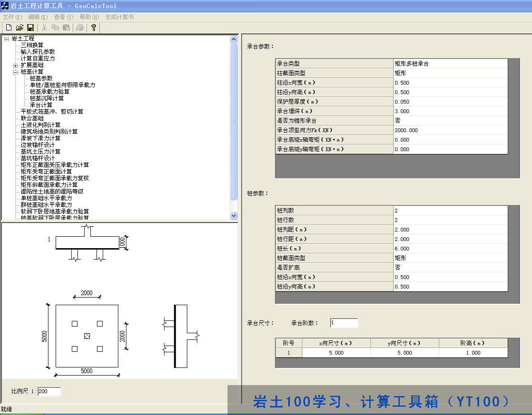Viewport: 532px width, 415px height.
Task: Select 桩基承载力验算 tree item
Action: tap(49, 92)
